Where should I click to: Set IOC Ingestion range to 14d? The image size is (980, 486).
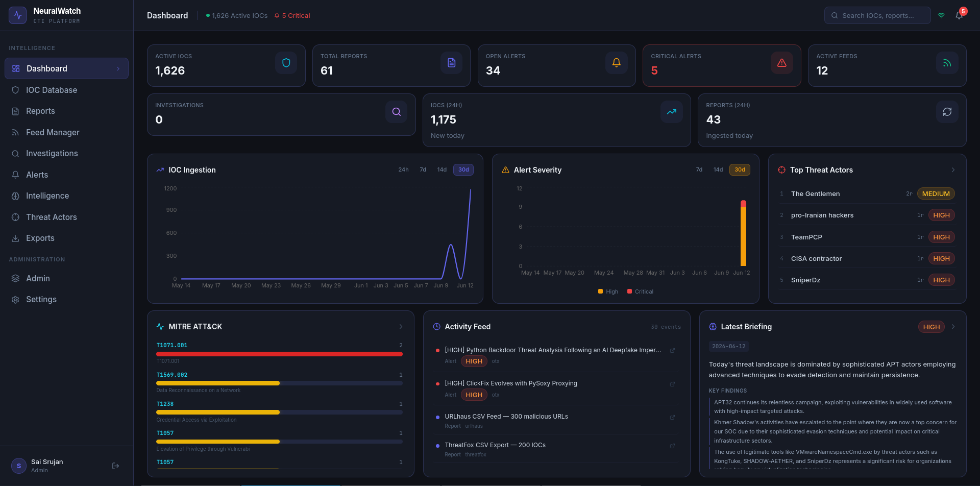(442, 169)
